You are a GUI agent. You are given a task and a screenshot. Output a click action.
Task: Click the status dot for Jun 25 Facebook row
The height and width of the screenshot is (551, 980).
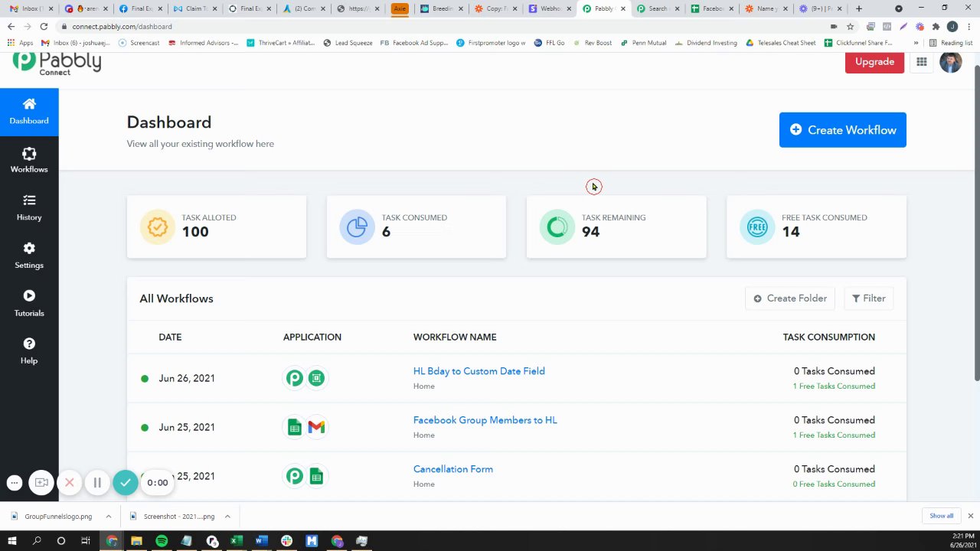coord(145,427)
